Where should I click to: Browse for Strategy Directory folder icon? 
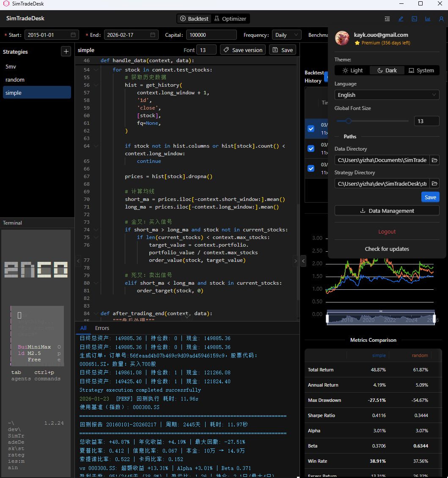[x=434, y=184]
